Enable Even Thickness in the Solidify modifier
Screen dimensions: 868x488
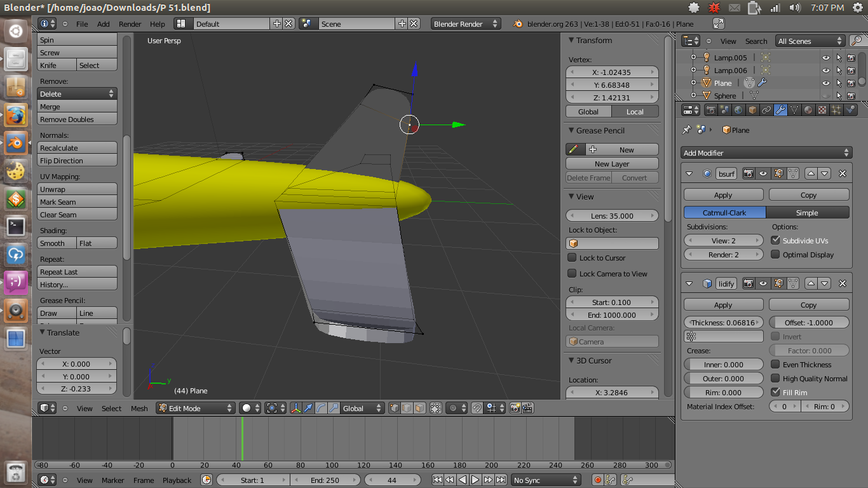pos(776,364)
